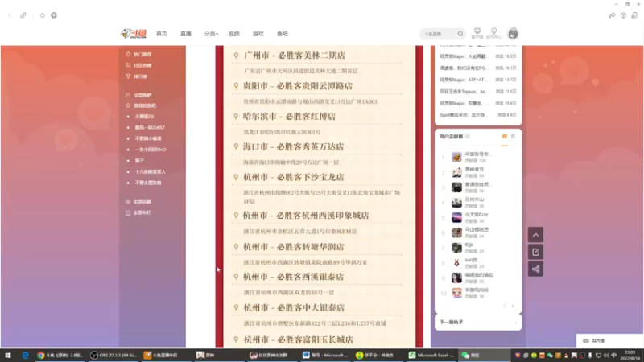Open the hot post starting with 双冠王选手Topson
This screenshot has height=362, width=644.
click(478, 92)
